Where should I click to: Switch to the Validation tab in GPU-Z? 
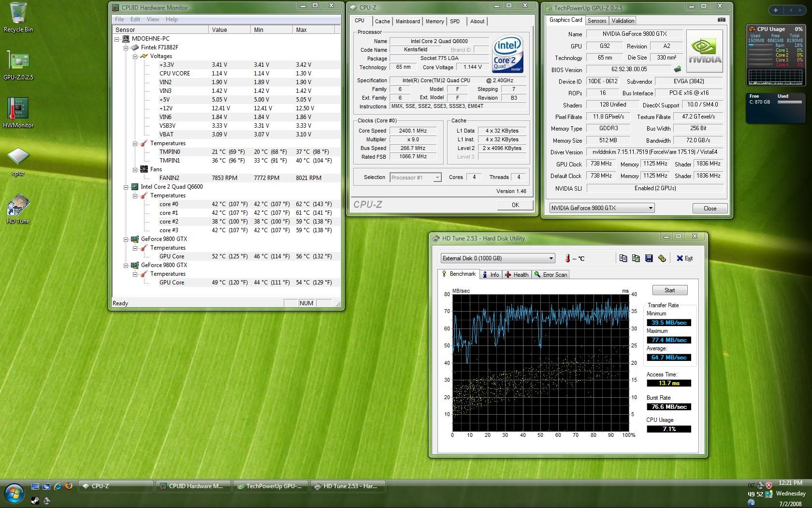coord(623,21)
